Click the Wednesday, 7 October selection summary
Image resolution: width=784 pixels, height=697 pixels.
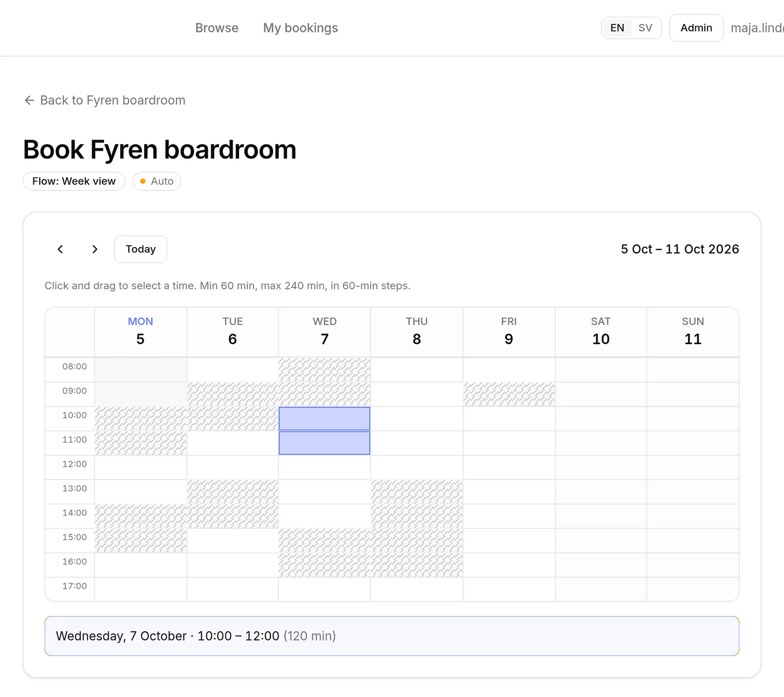(x=392, y=636)
